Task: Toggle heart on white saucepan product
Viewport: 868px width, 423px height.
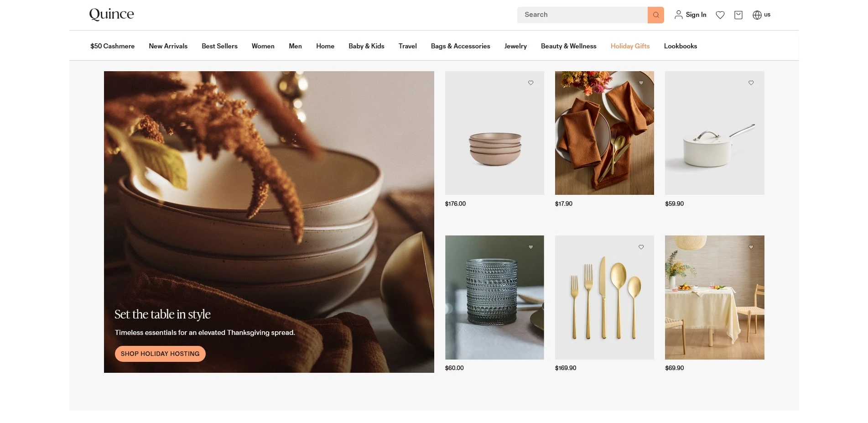Action: tap(751, 83)
